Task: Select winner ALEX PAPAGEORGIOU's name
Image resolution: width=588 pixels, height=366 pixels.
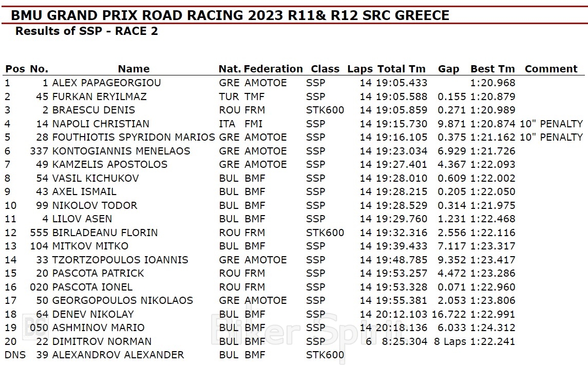Action: 106,83
